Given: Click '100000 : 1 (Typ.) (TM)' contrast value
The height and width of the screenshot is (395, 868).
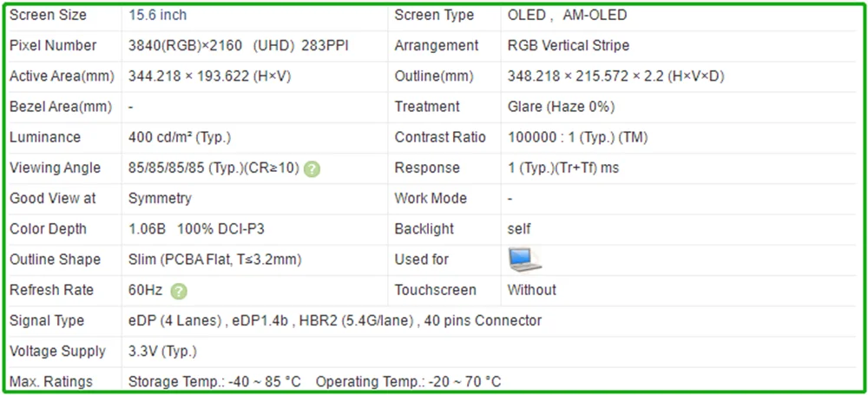Looking at the screenshot, I should pyautogui.click(x=577, y=137).
